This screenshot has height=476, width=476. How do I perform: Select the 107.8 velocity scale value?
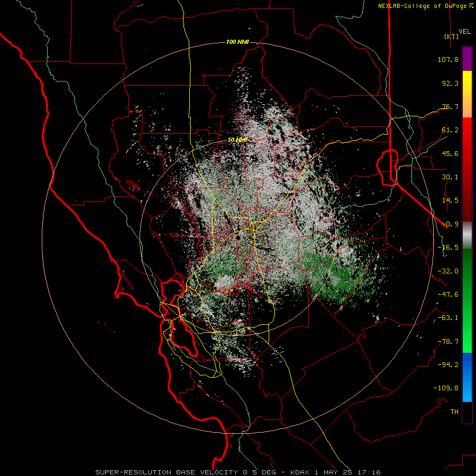448,59
